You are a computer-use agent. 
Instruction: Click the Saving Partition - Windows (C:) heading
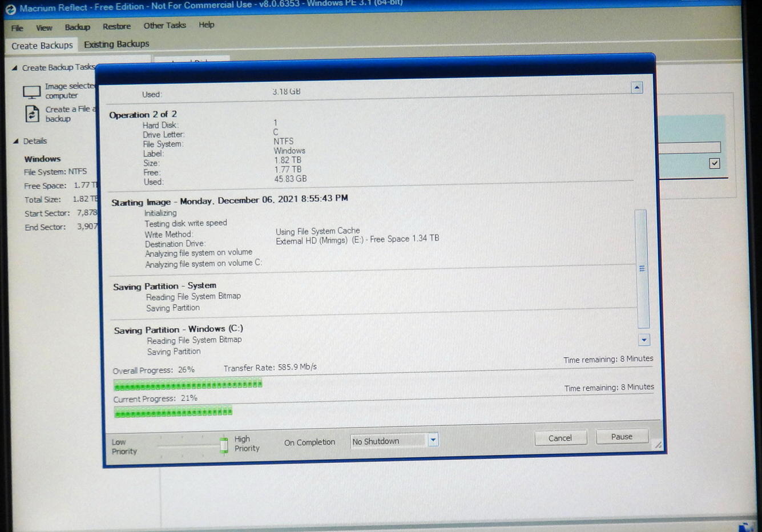coord(178,329)
